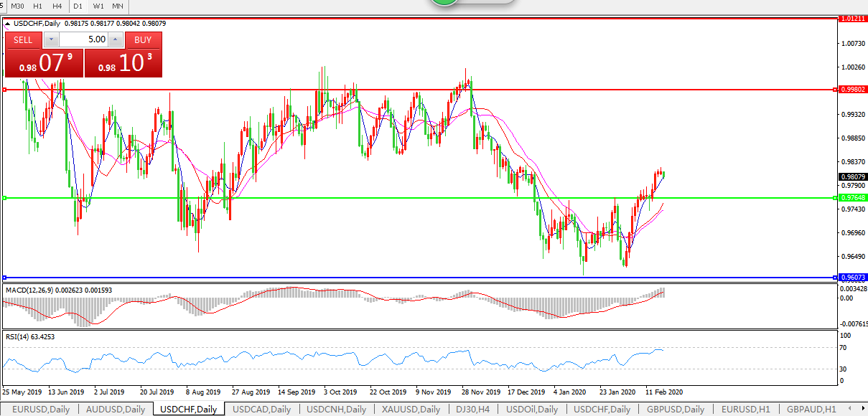Increase trade volume with up arrow

[114, 39]
